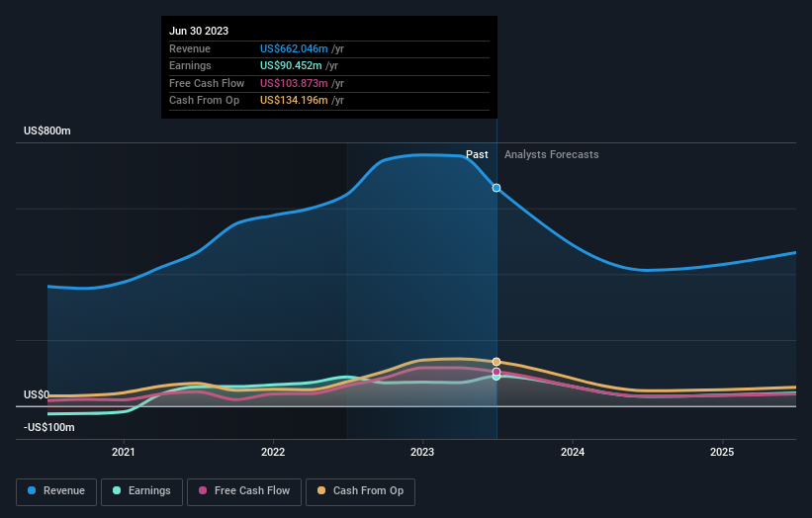Click the US$134.196m cash from op value
The image size is (812, 518).
(294, 101)
